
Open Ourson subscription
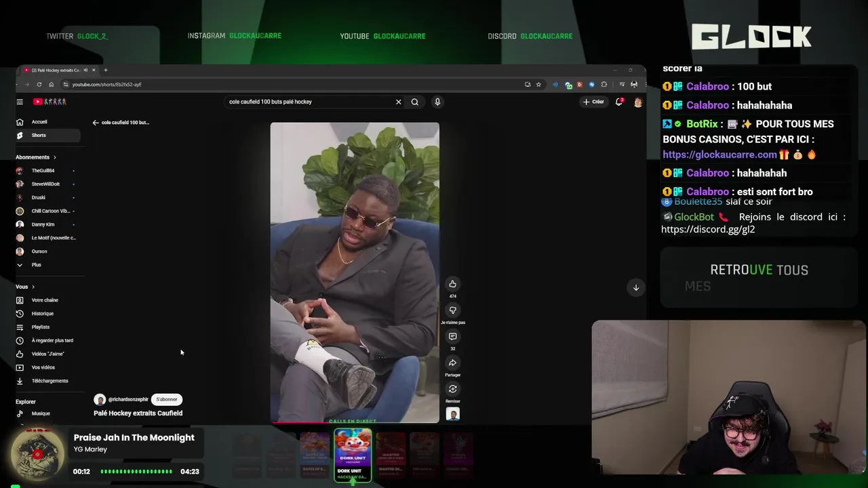coord(46,251)
